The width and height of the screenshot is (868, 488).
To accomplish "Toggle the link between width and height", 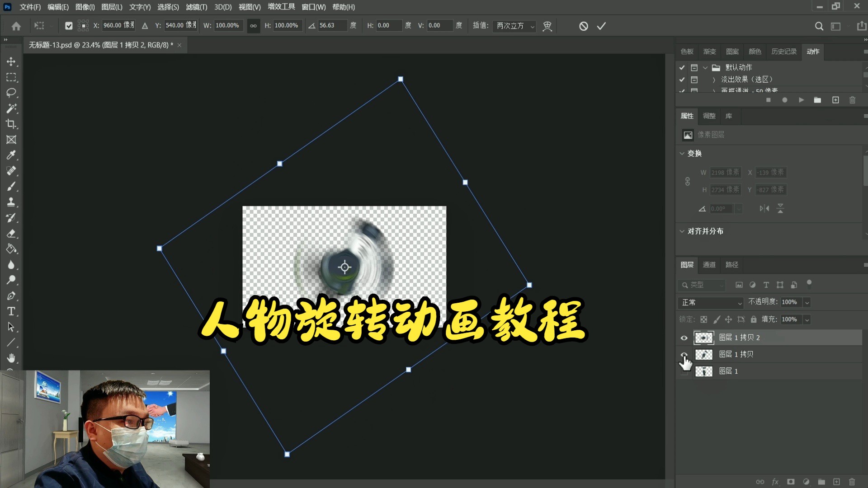I will tap(253, 26).
